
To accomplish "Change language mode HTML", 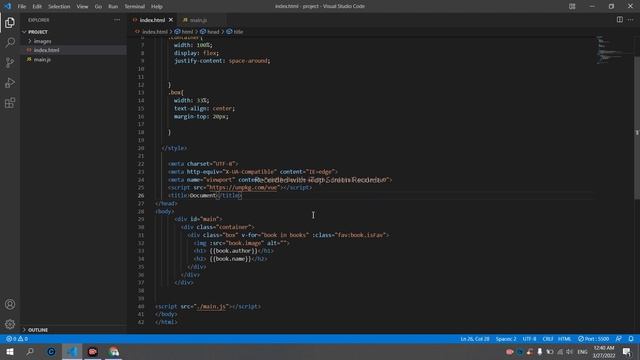I will pyautogui.click(x=564, y=339).
